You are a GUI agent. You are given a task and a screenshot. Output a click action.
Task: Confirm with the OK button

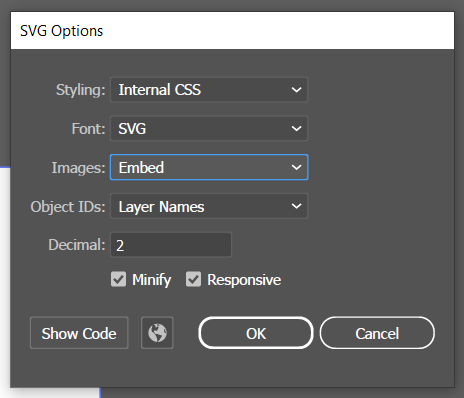[256, 333]
